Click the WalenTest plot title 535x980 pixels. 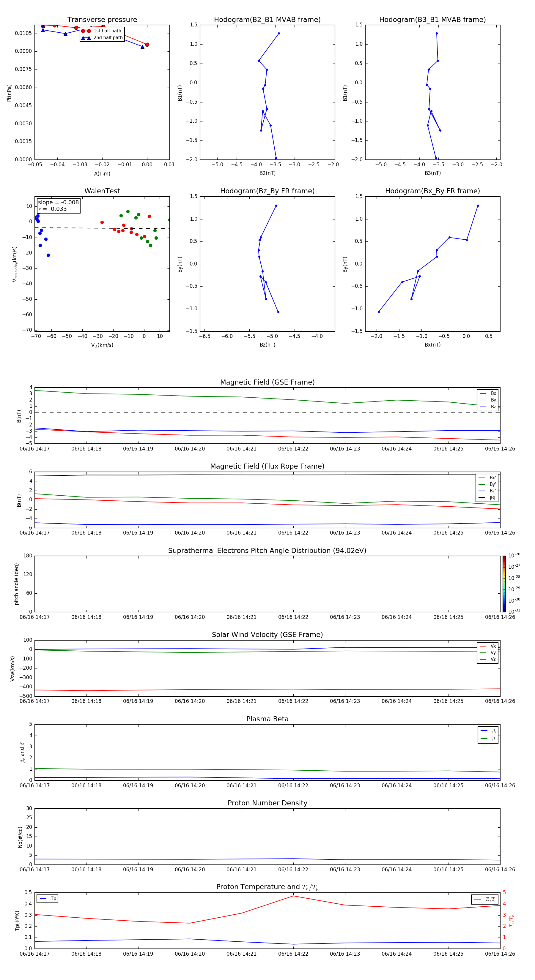(102, 191)
